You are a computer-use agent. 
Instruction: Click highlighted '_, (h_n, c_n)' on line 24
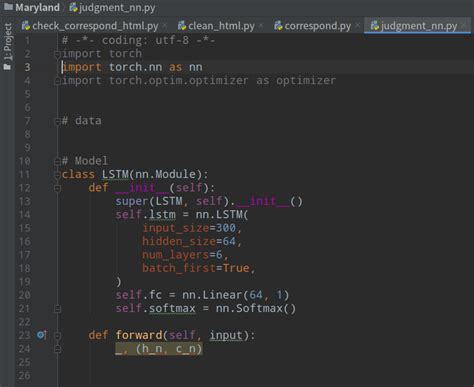coord(159,349)
